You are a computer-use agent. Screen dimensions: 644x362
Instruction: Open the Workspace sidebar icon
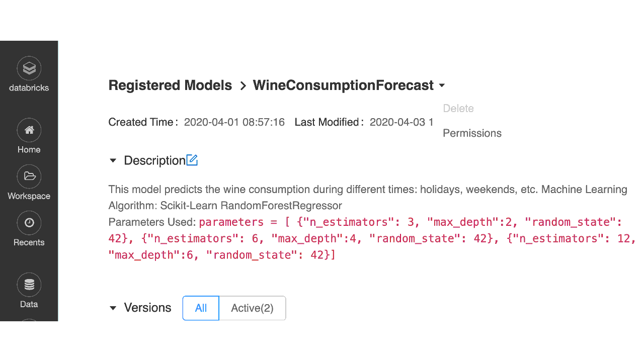click(x=29, y=176)
